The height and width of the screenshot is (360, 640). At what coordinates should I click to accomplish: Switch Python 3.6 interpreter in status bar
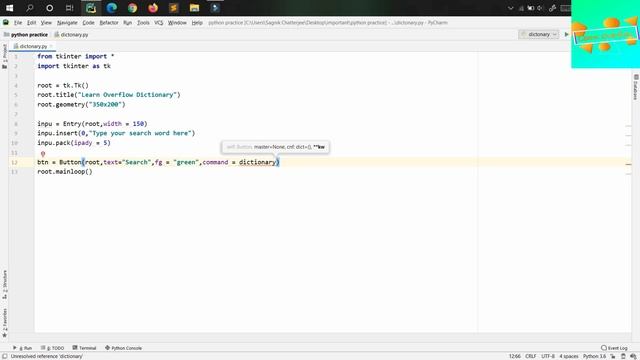point(594,356)
